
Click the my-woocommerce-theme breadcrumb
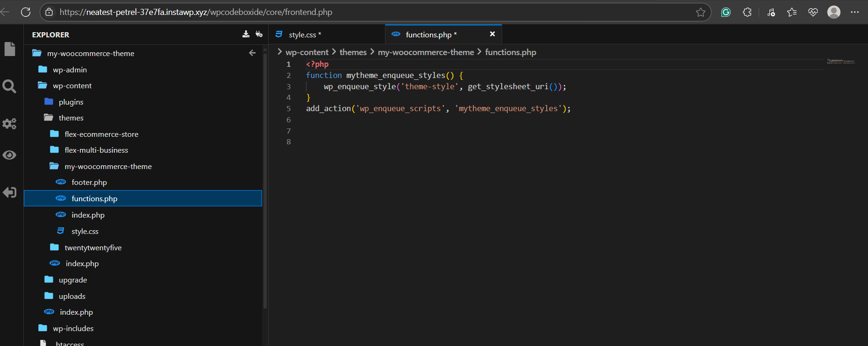426,52
